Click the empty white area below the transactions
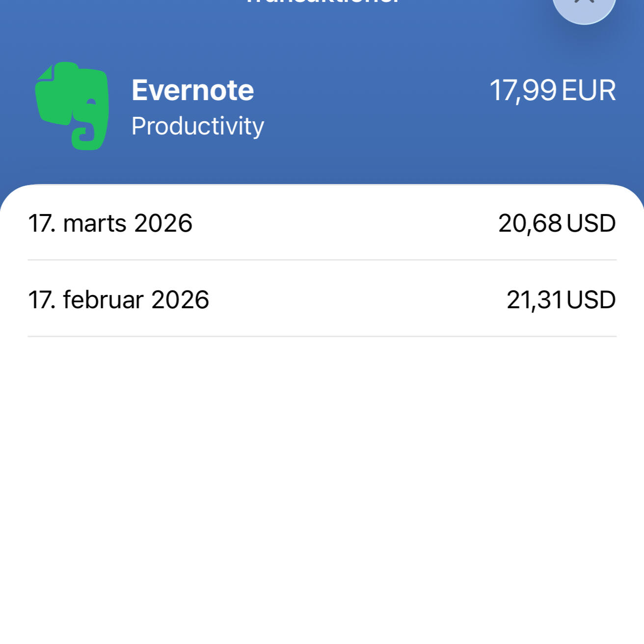644x644 pixels. click(322, 481)
